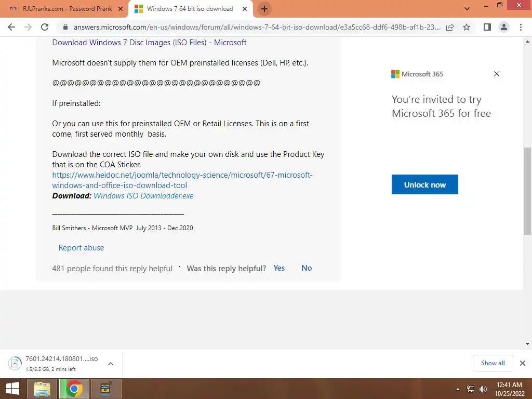Reload the current page
The image size is (532, 399).
[x=45, y=27]
